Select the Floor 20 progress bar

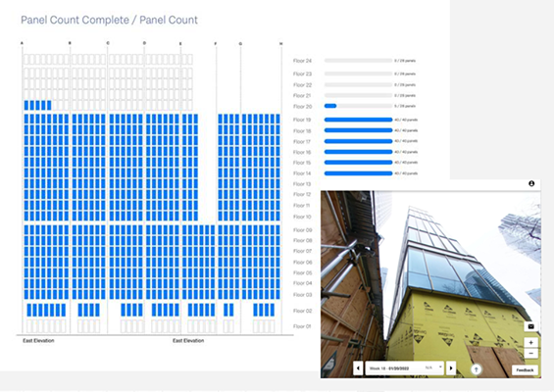[358, 106]
